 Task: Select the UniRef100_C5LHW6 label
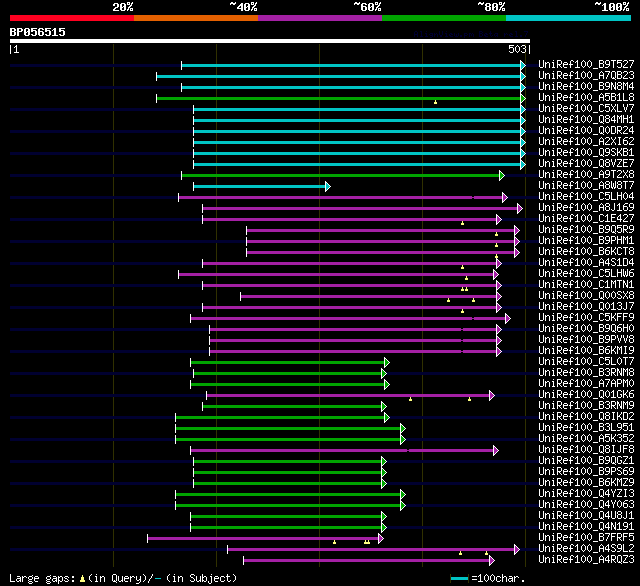(x=586, y=273)
